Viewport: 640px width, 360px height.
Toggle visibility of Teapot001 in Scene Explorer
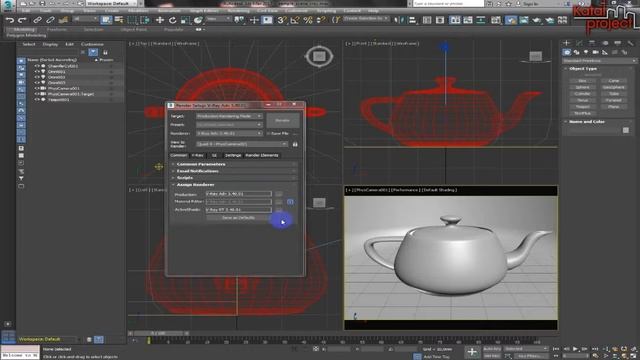(37, 99)
